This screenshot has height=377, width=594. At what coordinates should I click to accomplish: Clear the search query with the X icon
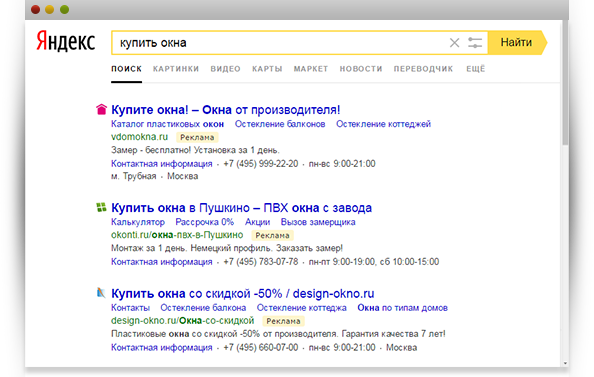click(454, 43)
